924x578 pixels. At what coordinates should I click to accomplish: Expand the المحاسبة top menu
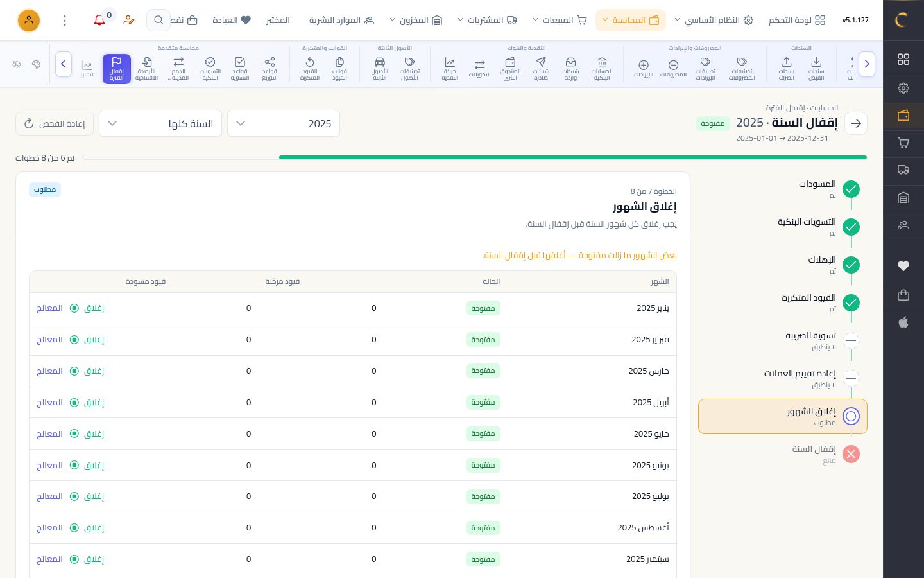(x=631, y=20)
